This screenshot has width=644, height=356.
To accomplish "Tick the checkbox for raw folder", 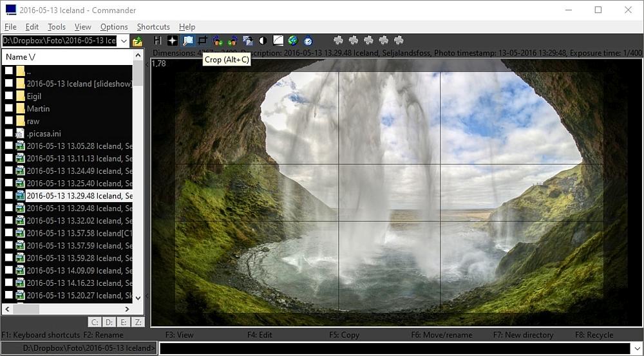I will click(8, 121).
